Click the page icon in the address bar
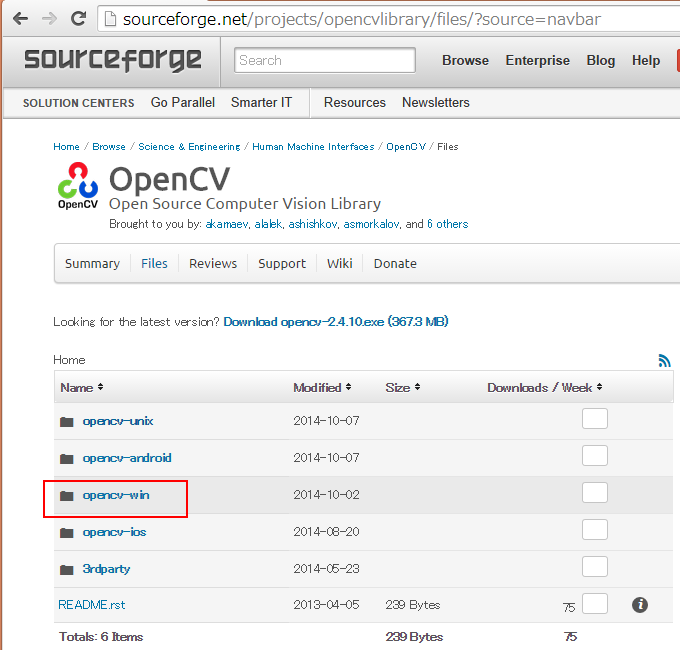680x650 pixels. [111, 19]
